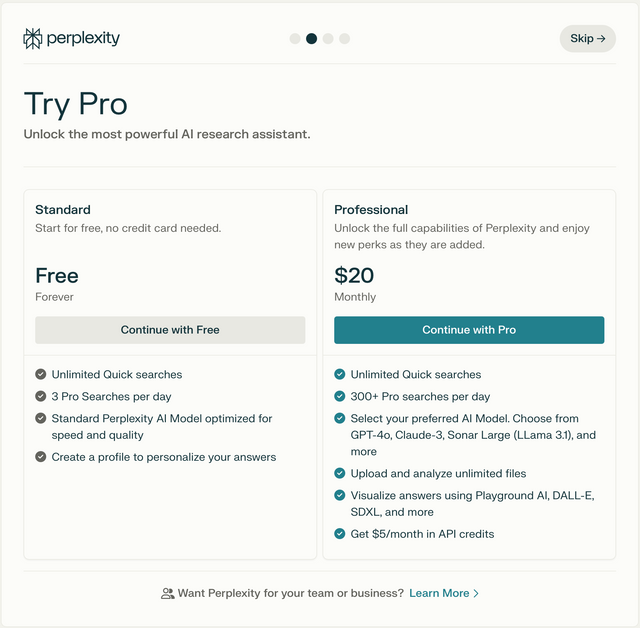Choose Continue with Free
Viewport: 640px width, 628px height.
pos(170,330)
